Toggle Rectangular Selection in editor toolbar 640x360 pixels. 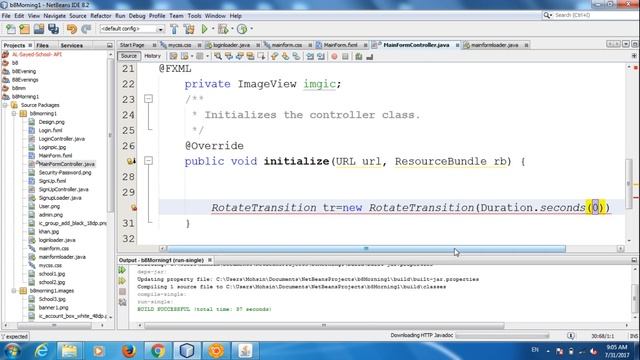[261, 56]
